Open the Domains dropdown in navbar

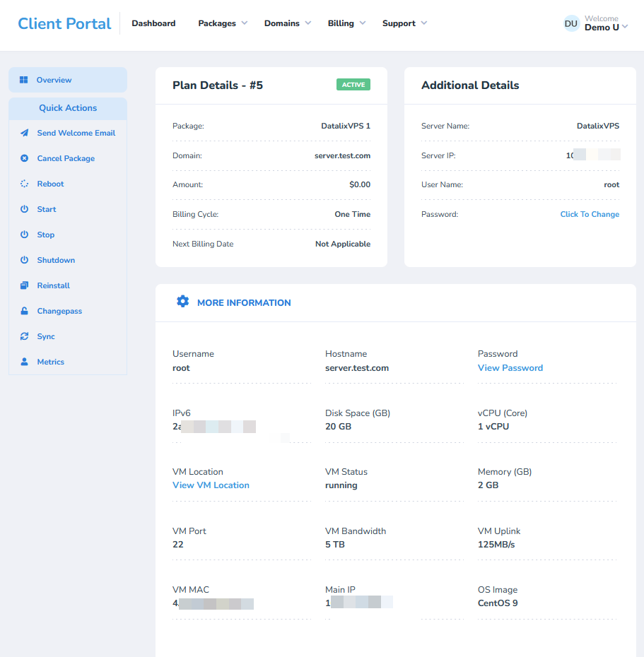pyautogui.click(x=287, y=23)
